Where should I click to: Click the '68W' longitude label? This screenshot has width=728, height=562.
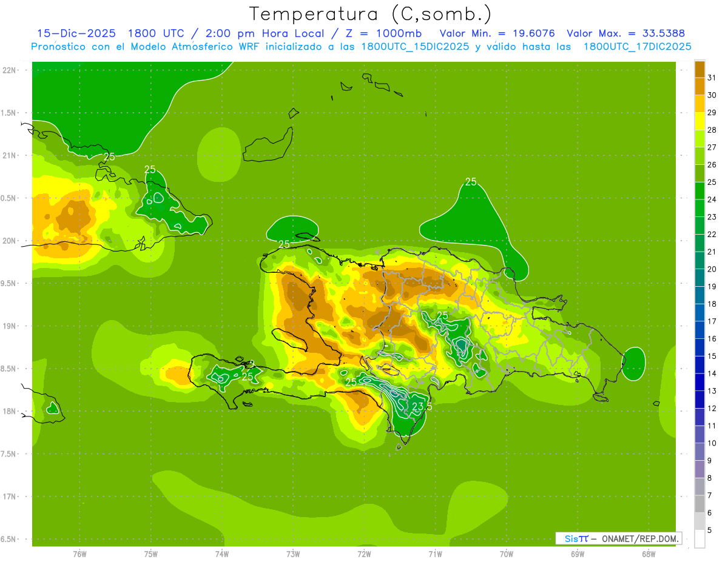click(649, 554)
